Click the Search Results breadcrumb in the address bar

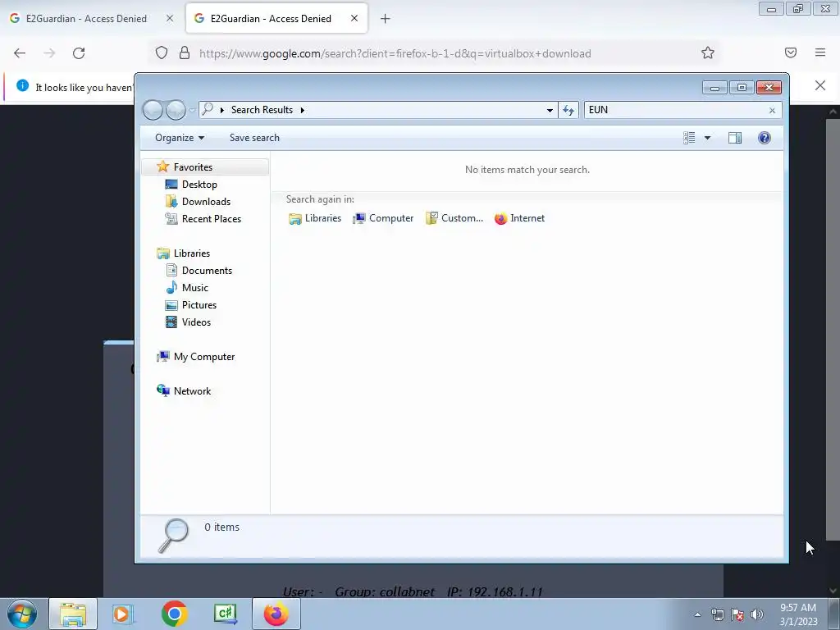(262, 110)
